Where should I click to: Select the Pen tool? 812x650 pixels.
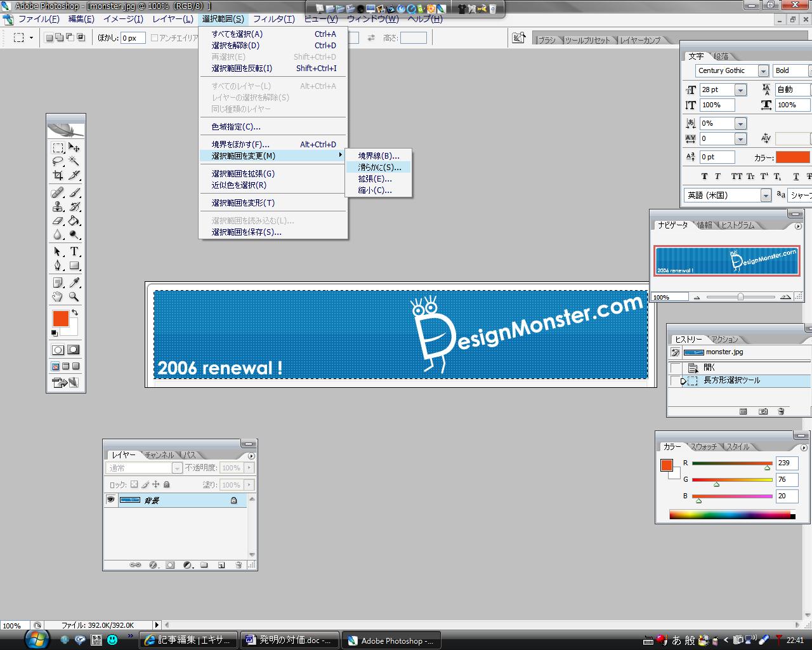point(58,265)
